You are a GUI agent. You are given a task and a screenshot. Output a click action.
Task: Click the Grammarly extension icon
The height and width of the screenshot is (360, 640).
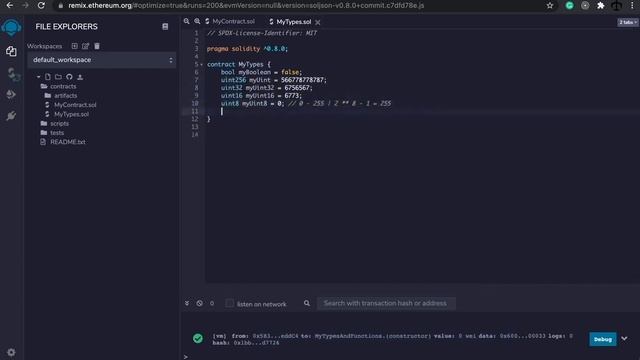click(x=569, y=5)
